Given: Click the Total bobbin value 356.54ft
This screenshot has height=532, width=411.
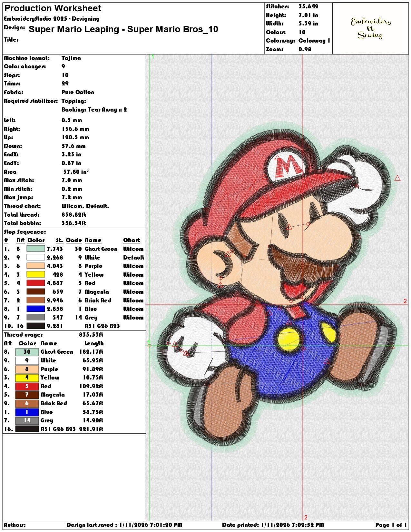Looking at the screenshot, I should pos(74,223).
